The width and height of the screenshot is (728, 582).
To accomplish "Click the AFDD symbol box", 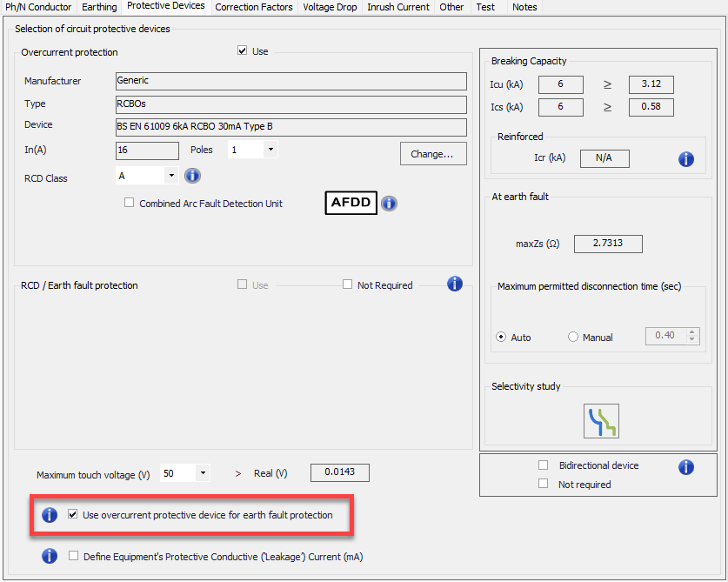I will coord(351,203).
